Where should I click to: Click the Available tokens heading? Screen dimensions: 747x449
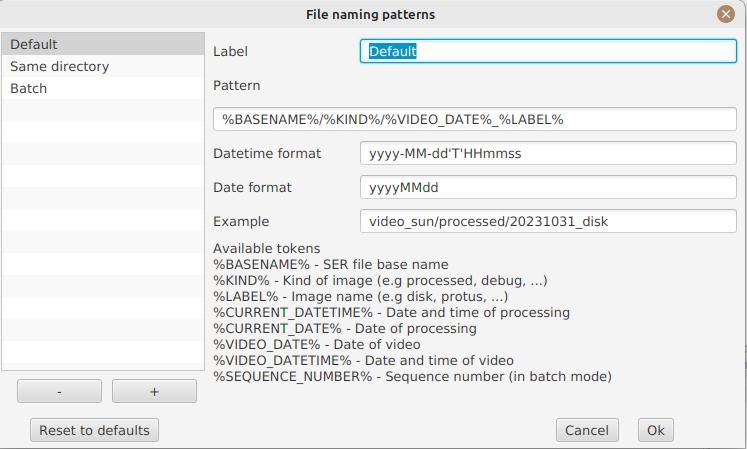pos(267,248)
